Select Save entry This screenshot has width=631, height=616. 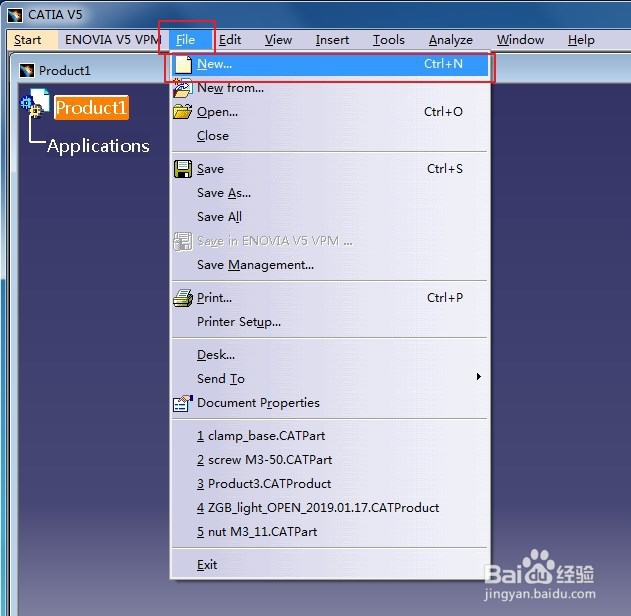point(330,169)
